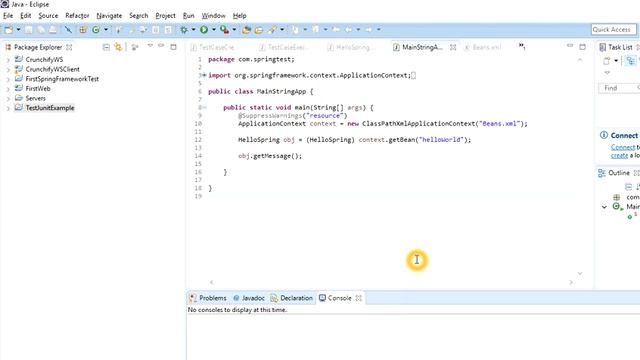The width and height of the screenshot is (640, 360).
Task: Select the CrunchifyWSClient project
Action: pos(52,69)
